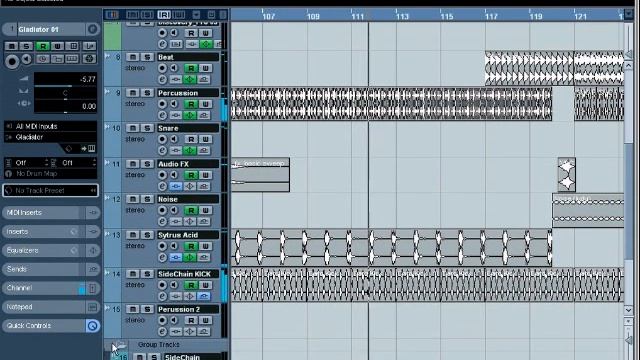Click the lanes display icon in the inspector
This screenshot has width=640, height=360.
coord(72,59)
